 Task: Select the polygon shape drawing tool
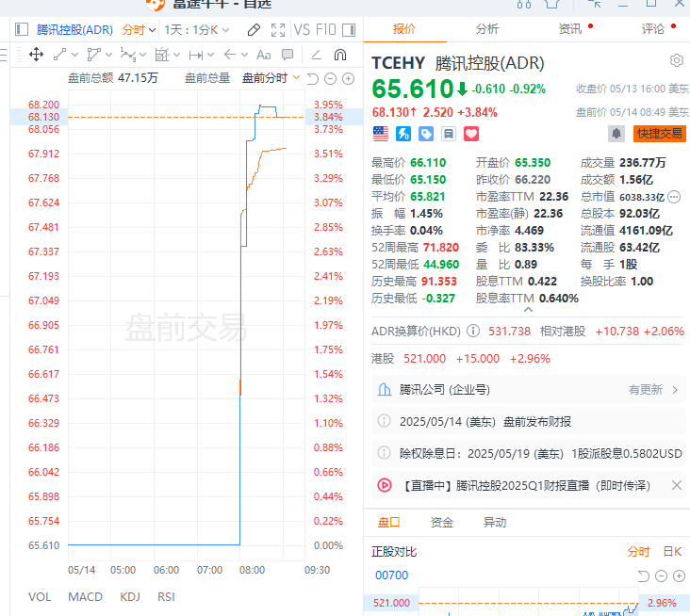[93, 55]
